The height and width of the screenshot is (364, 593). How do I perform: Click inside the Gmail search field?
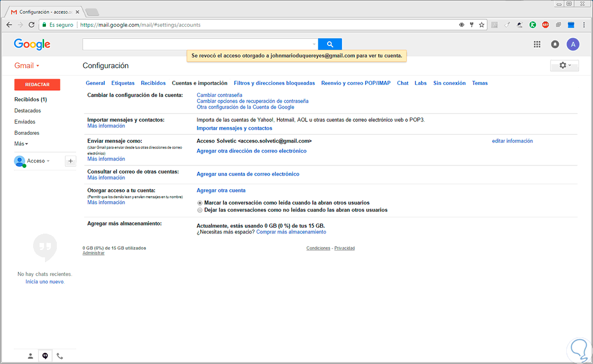[198, 44]
